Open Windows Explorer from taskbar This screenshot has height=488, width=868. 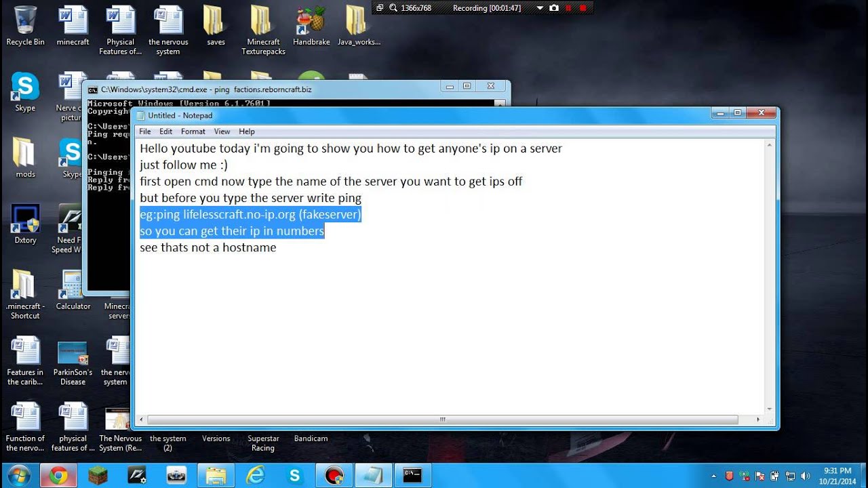point(216,476)
